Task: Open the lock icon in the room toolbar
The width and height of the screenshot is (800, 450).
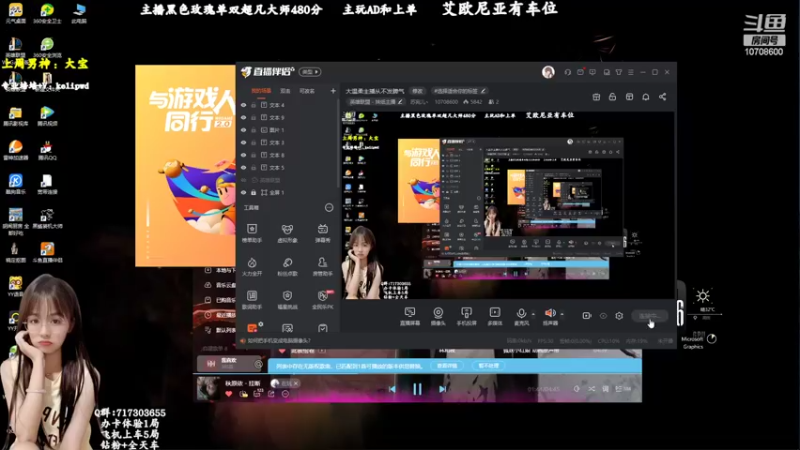Action: point(612,96)
